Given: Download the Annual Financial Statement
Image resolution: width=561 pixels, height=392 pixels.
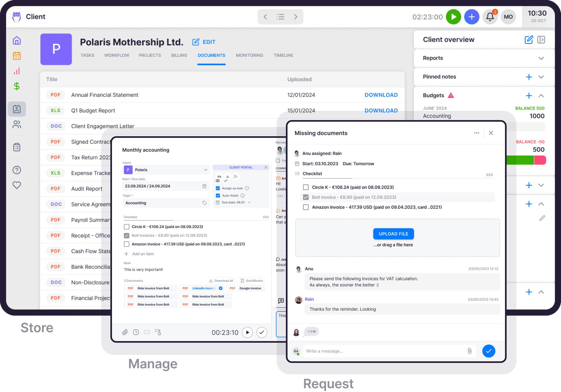Looking at the screenshot, I should [x=381, y=95].
